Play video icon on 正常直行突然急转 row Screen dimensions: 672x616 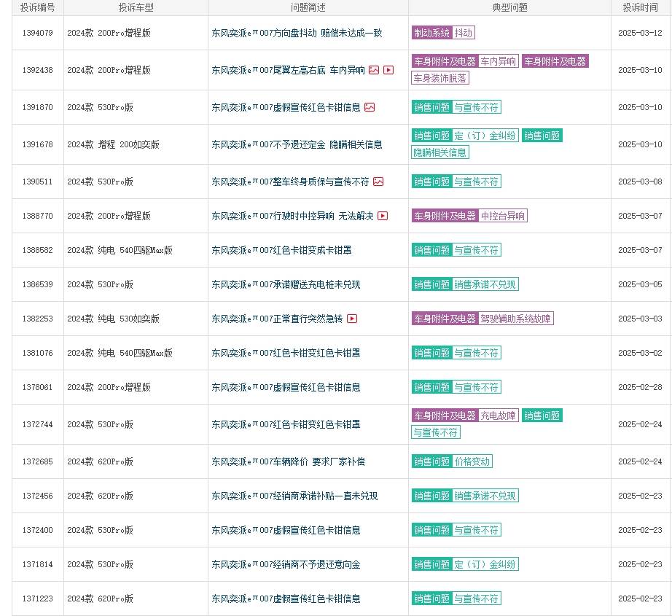[x=352, y=319]
